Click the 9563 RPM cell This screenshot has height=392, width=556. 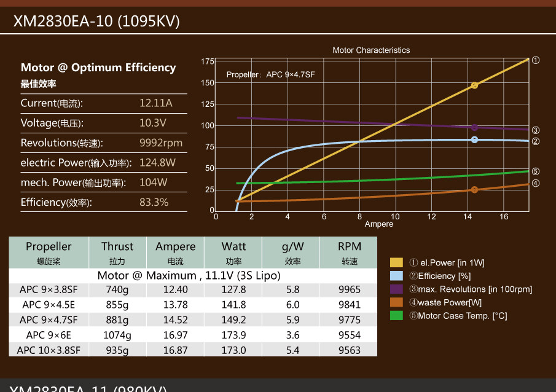coord(349,350)
